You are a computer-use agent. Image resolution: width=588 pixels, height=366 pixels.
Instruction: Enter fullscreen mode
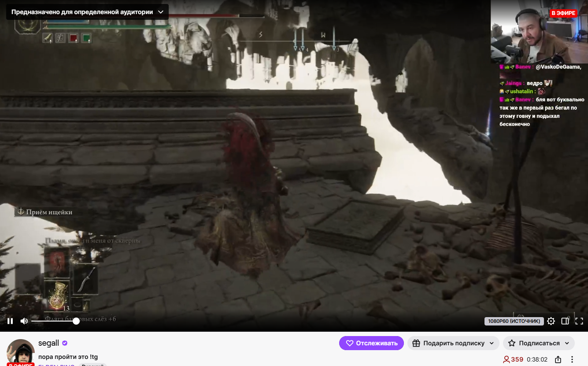click(x=579, y=321)
